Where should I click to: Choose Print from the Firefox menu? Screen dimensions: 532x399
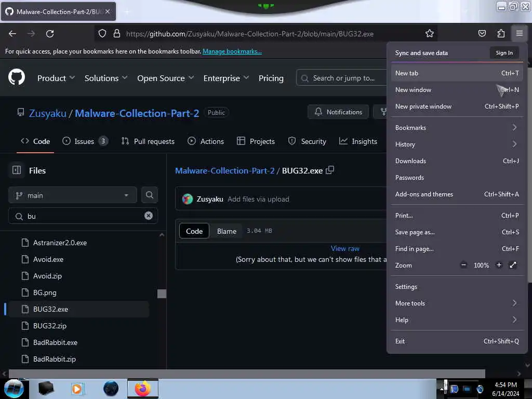[x=457, y=216]
